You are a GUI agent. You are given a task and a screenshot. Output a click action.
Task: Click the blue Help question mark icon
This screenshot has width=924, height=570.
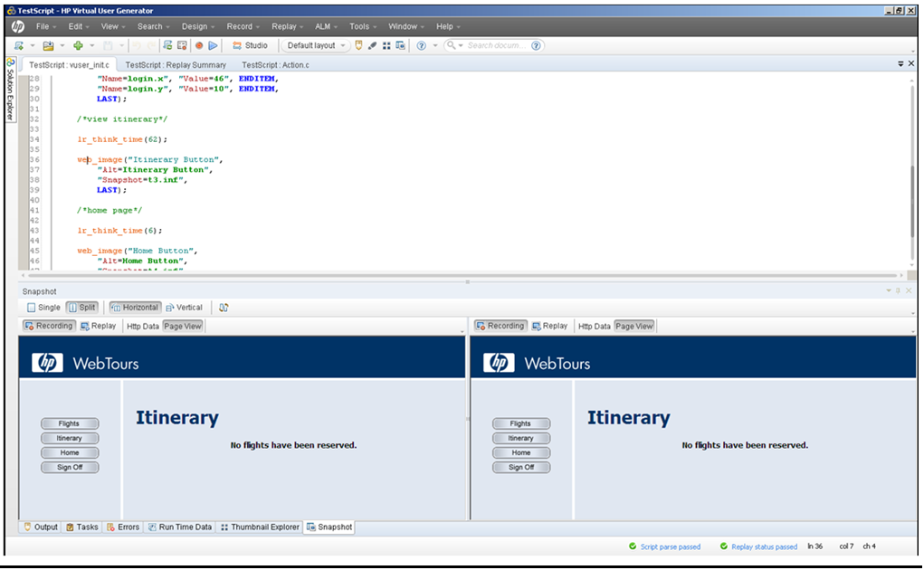coord(422,45)
